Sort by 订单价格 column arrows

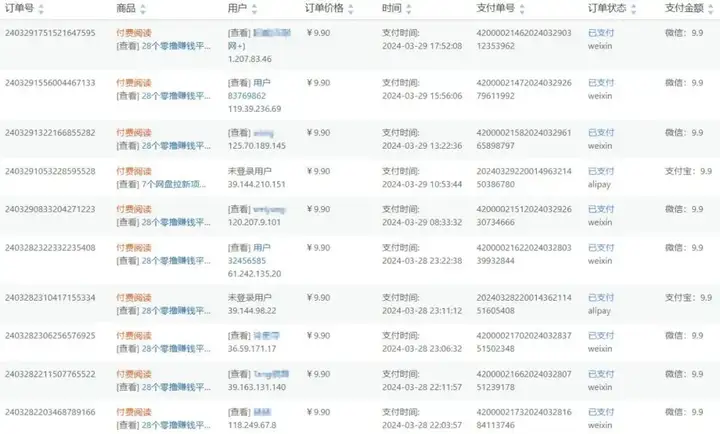pos(351,9)
